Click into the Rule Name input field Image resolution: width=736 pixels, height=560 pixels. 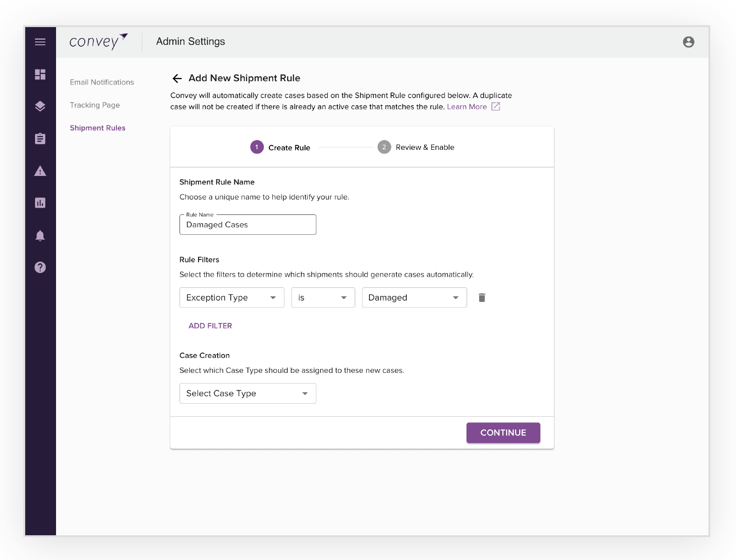click(x=248, y=224)
